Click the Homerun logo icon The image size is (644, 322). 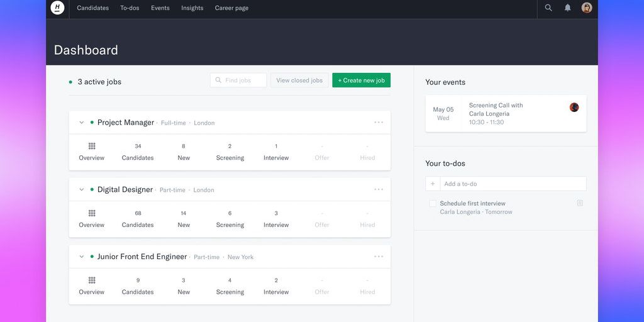57,8
